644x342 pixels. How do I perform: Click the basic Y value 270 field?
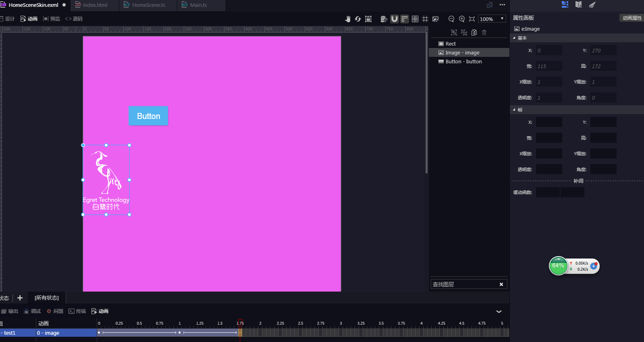pyautogui.click(x=603, y=50)
